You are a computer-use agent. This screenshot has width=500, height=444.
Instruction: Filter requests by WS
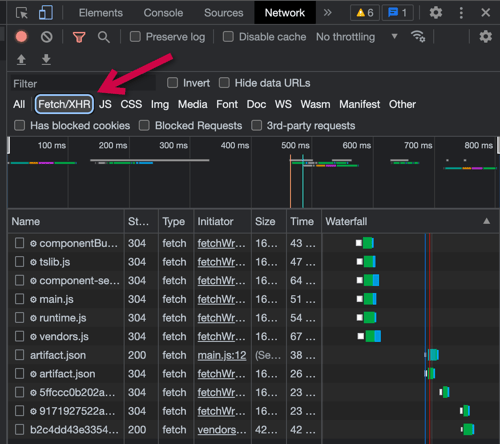[283, 104]
